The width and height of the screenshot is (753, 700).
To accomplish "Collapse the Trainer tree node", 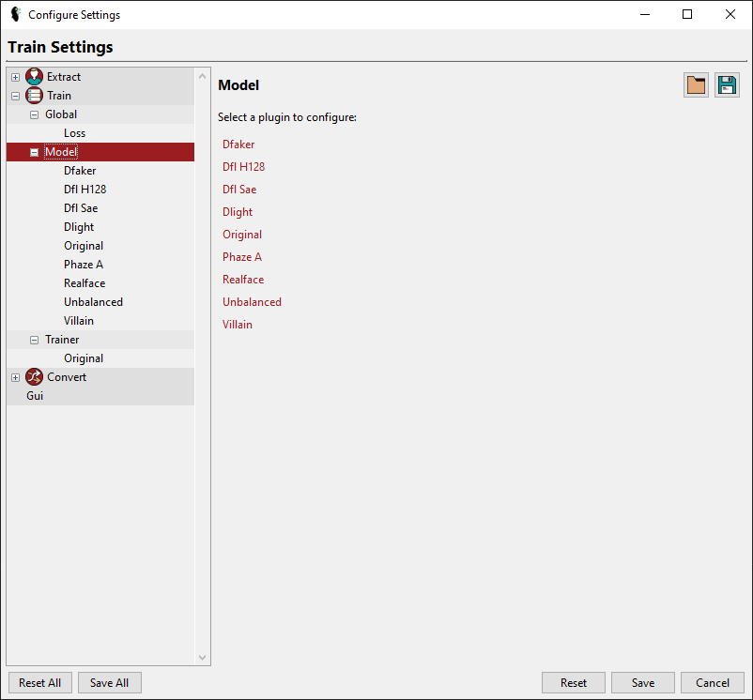I will (x=34, y=340).
